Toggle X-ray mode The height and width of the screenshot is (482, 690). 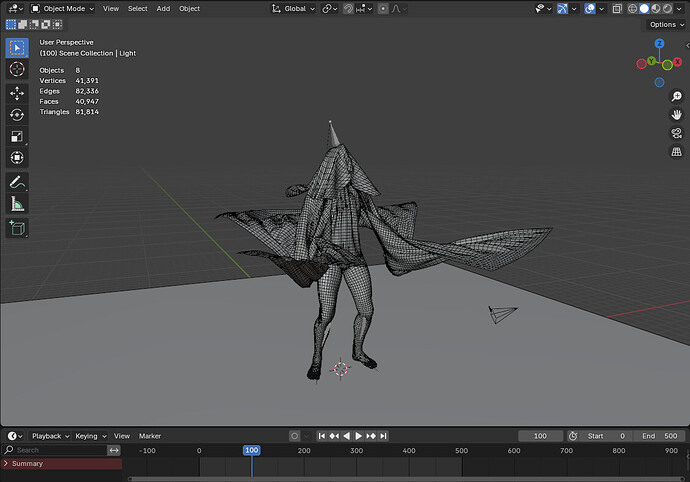pos(617,8)
